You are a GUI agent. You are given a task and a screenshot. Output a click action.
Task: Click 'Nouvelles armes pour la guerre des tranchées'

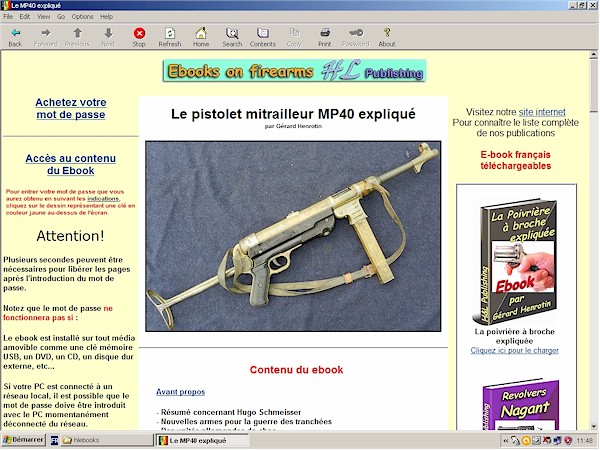(x=244, y=421)
